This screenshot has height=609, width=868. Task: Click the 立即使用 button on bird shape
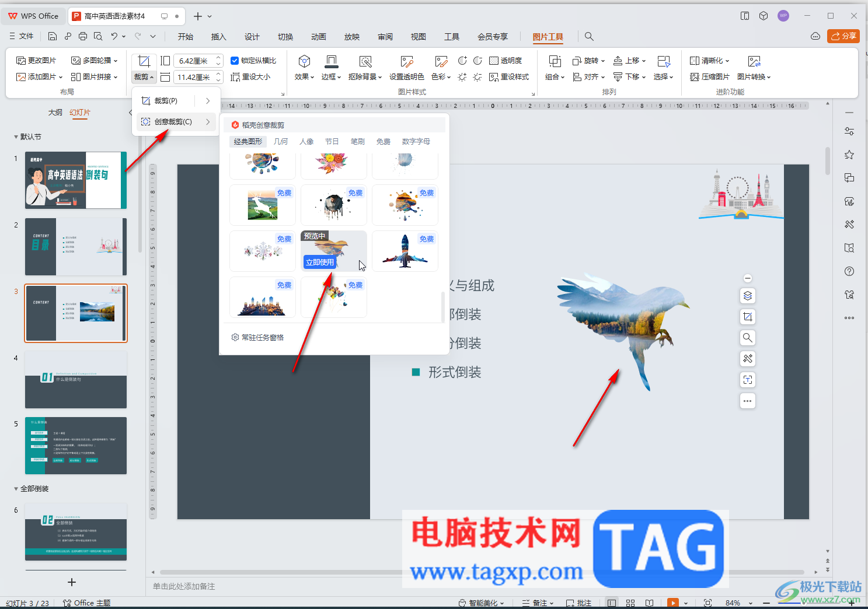[320, 262]
